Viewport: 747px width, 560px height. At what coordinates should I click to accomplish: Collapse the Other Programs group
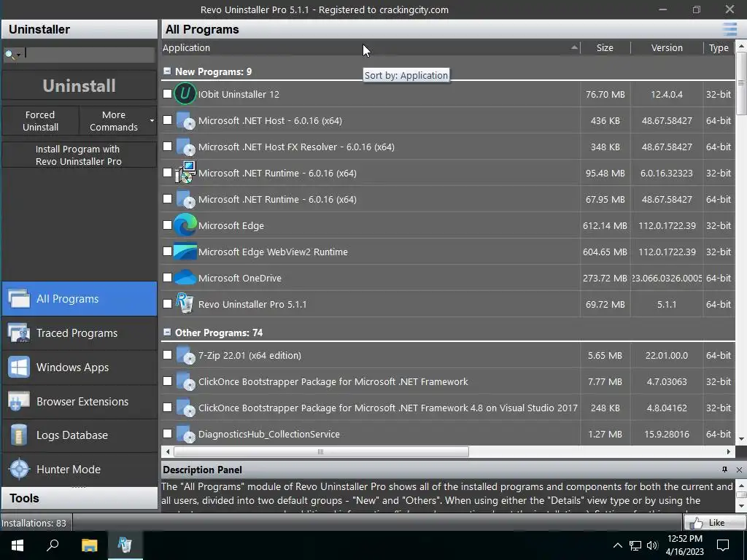(x=167, y=332)
